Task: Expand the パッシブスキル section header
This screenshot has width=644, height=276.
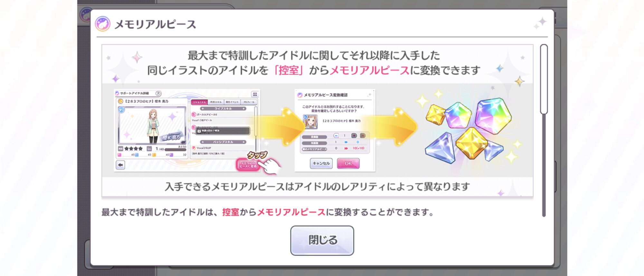Action: (223, 142)
